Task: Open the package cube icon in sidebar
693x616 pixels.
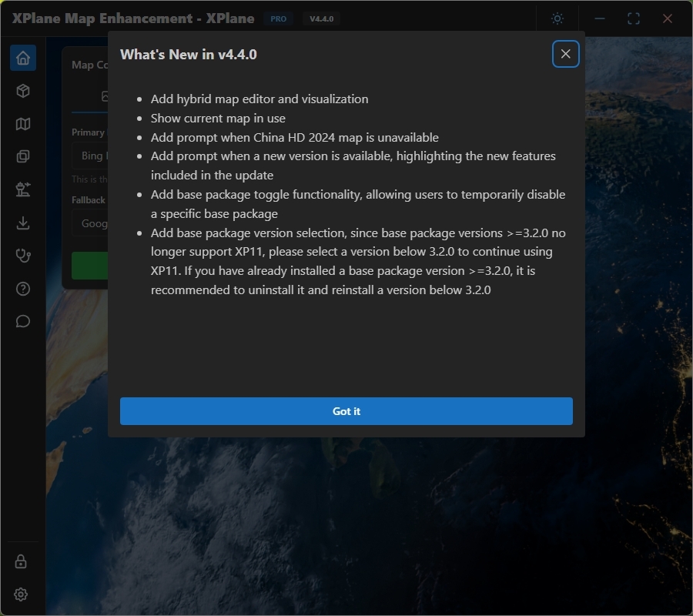Action: click(23, 91)
